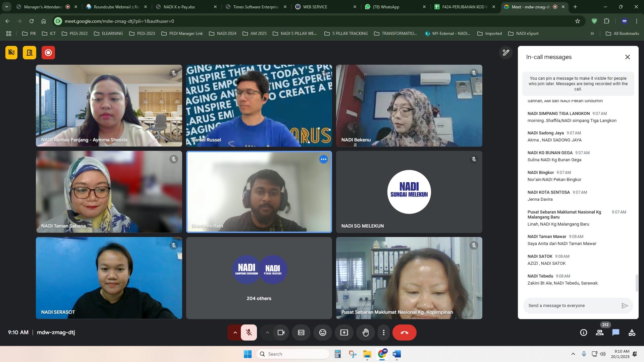Close the F424-PERUBAHAN KOD tab
The width and height of the screenshot is (644, 362).
493,7
